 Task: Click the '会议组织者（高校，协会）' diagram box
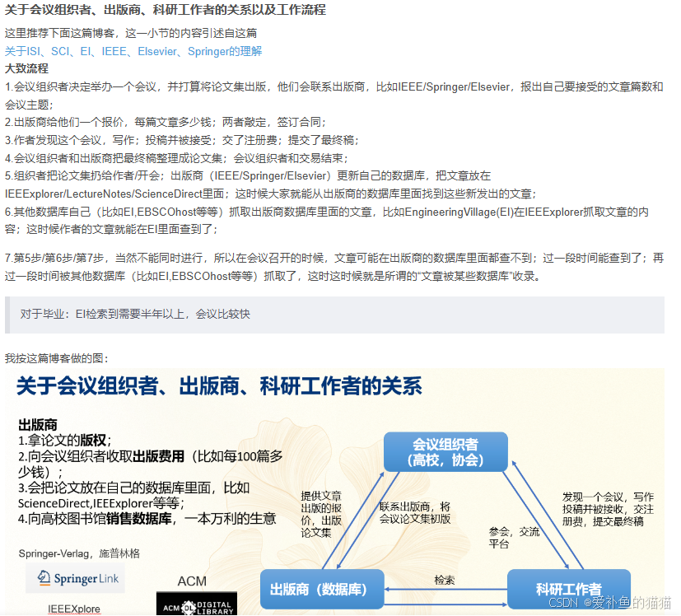click(445, 452)
